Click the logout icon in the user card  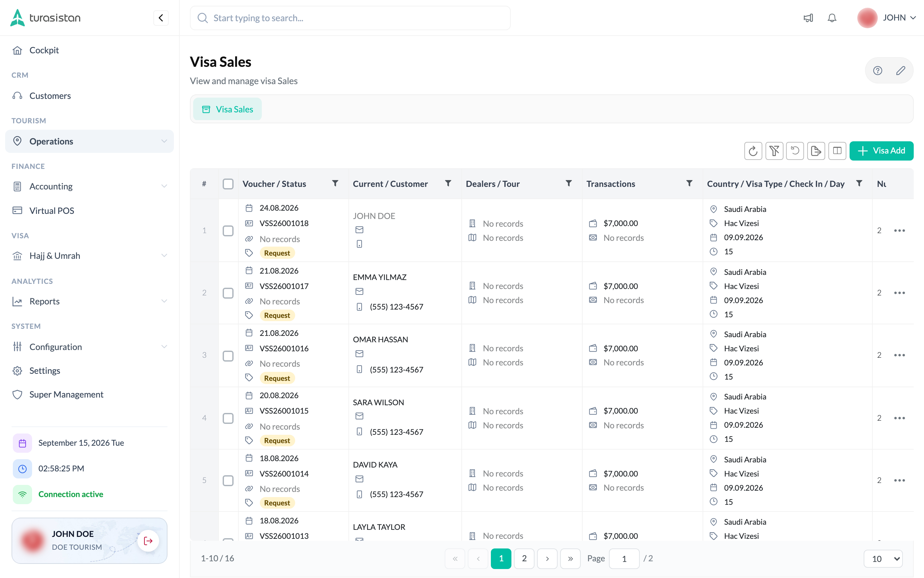pyautogui.click(x=148, y=540)
